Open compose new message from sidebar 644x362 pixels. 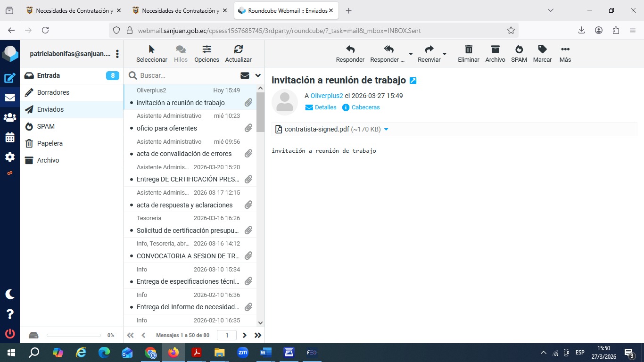pos(10,78)
